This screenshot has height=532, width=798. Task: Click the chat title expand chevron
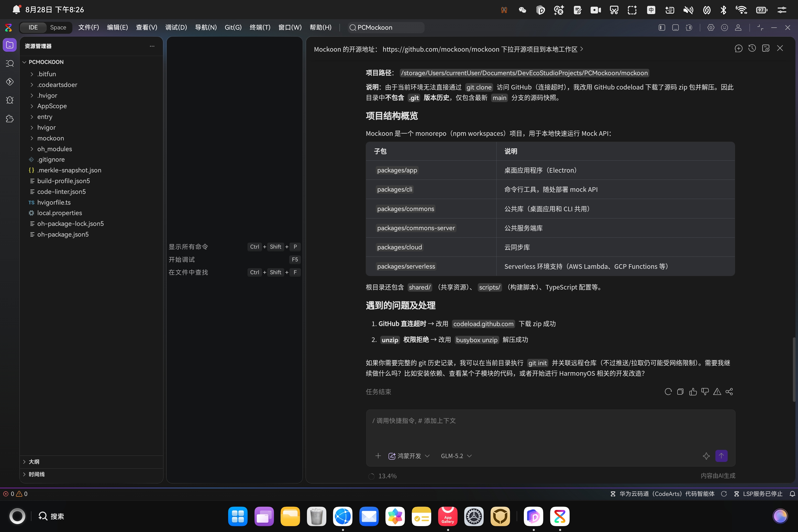coord(582,49)
